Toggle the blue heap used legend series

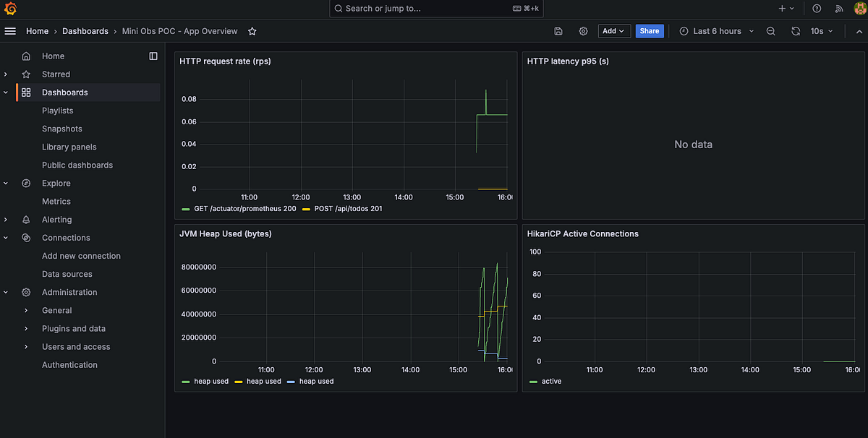(x=317, y=381)
